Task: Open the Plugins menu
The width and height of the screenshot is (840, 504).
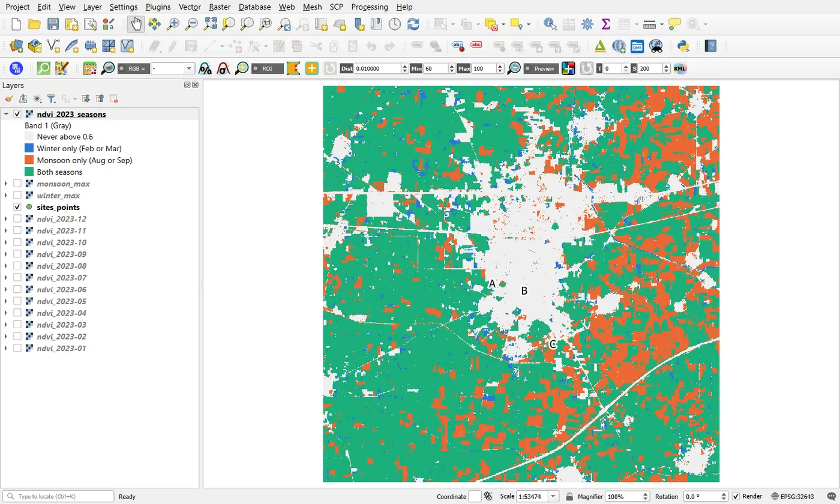Action: pos(158,7)
